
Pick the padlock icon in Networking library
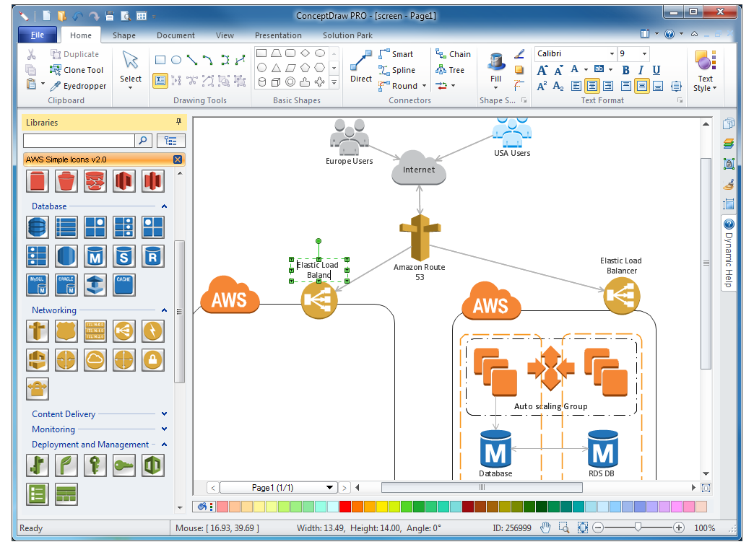(x=153, y=360)
